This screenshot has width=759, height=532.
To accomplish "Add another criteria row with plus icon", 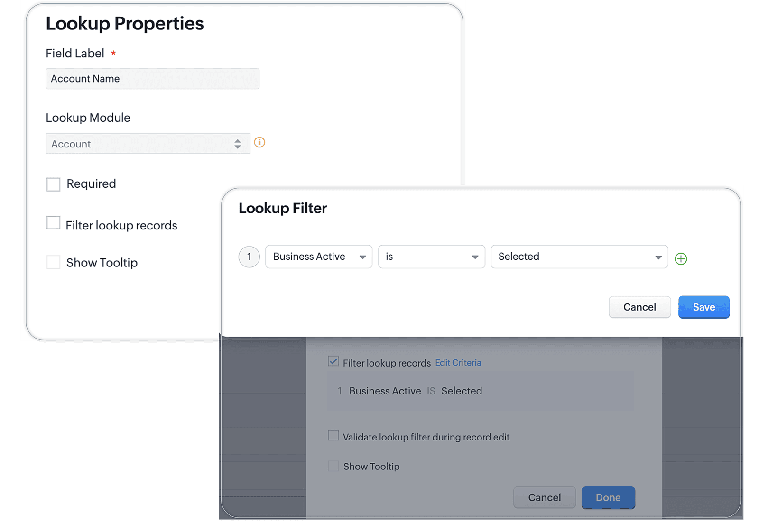I will pyautogui.click(x=681, y=259).
